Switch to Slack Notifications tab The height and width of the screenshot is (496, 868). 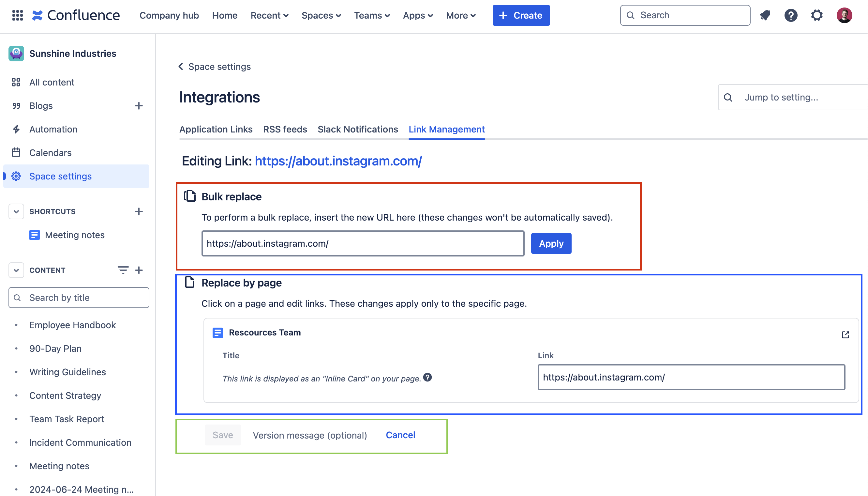coord(358,129)
